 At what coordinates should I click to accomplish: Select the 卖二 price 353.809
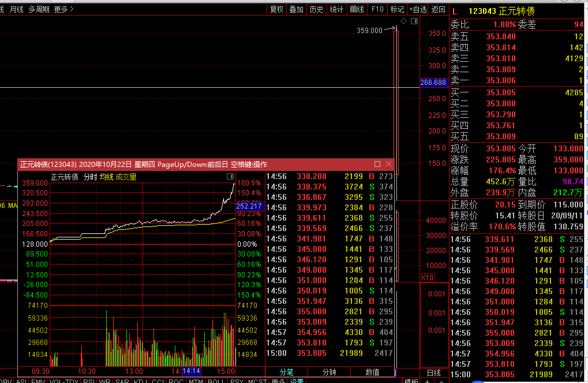(x=501, y=69)
